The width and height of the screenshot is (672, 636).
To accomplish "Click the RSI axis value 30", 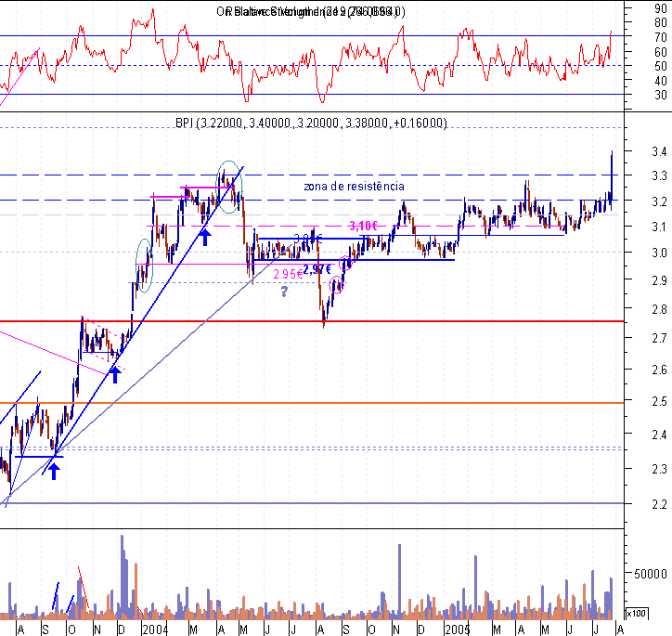I will pyautogui.click(x=661, y=95).
